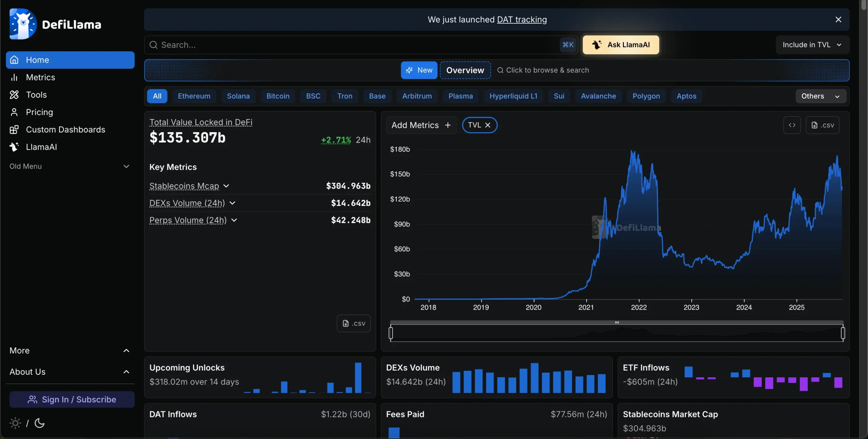Select the Hyperliquid L1 chain tab
The width and height of the screenshot is (868, 439).
coord(513,96)
